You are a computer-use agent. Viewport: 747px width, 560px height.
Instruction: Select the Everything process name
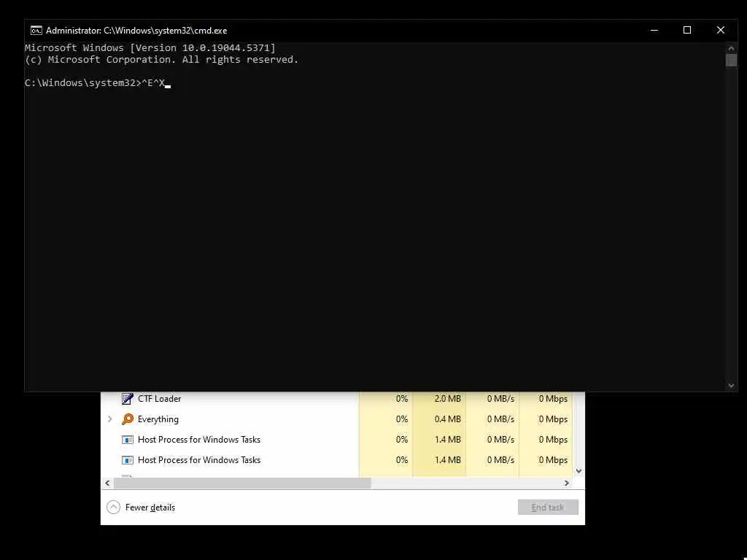tap(158, 419)
